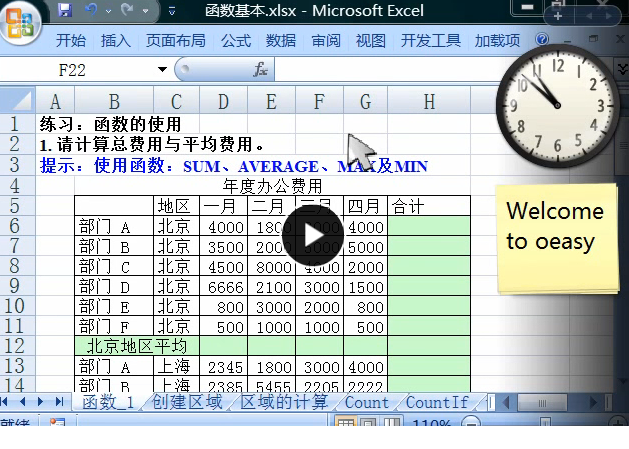Undo the last action
Screen dimensions: 629x449
tap(92, 10)
